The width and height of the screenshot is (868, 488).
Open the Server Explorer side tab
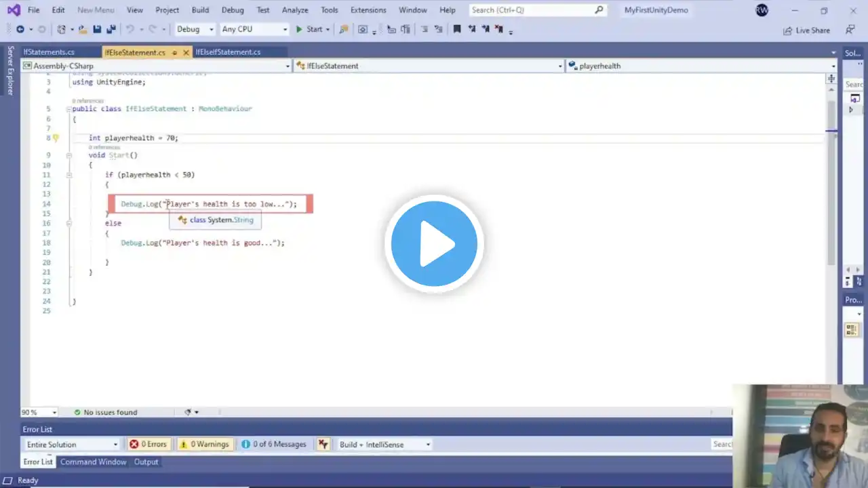tap(10, 70)
